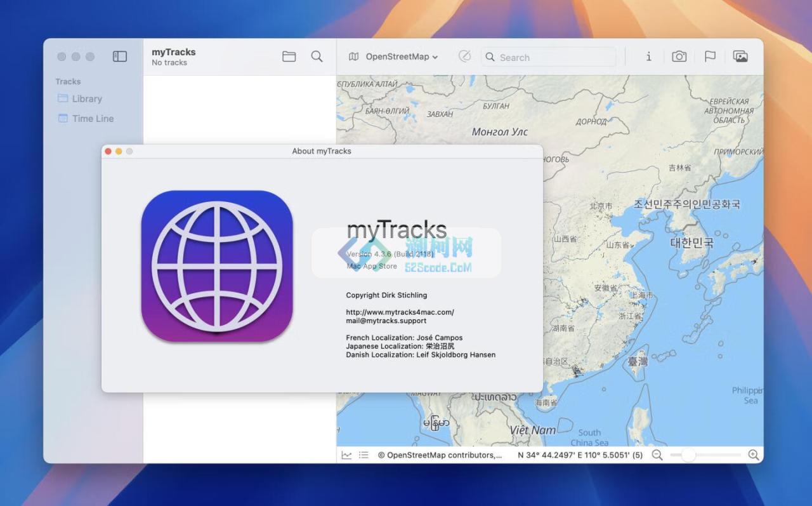This screenshot has width=812, height=506.
Task: Click the Danish Localization: Leif Skjoldborg Hansen line
Action: click(421, 354)
